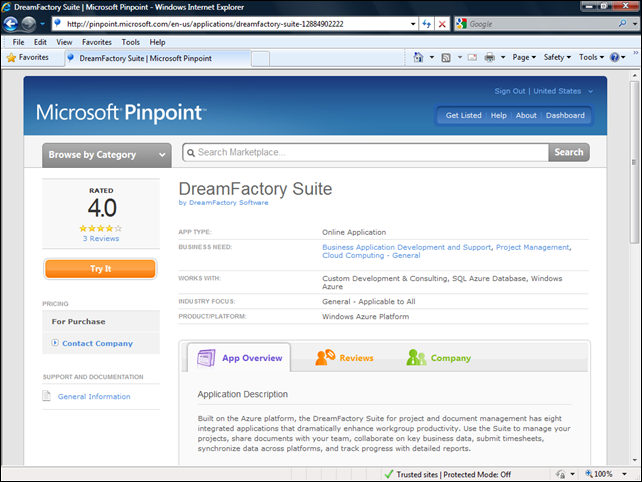Open the 3 Reviews link

coord(101,239)
